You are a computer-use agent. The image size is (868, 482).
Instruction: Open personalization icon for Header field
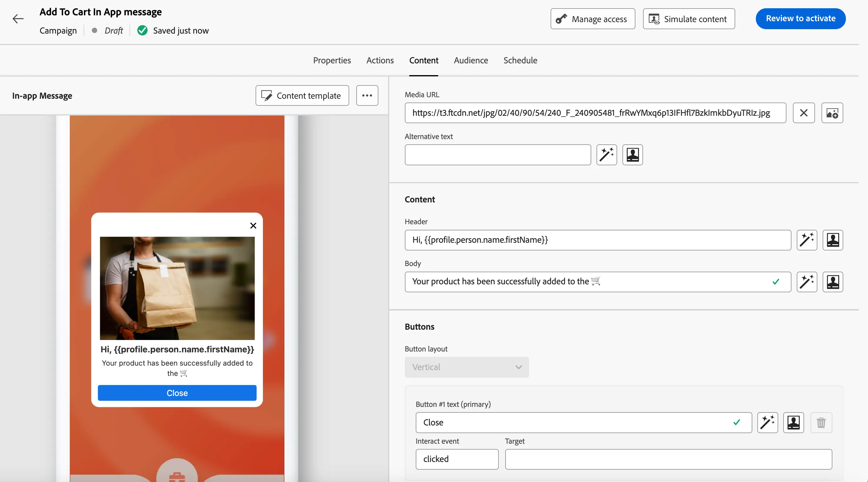tap(833, 240)
